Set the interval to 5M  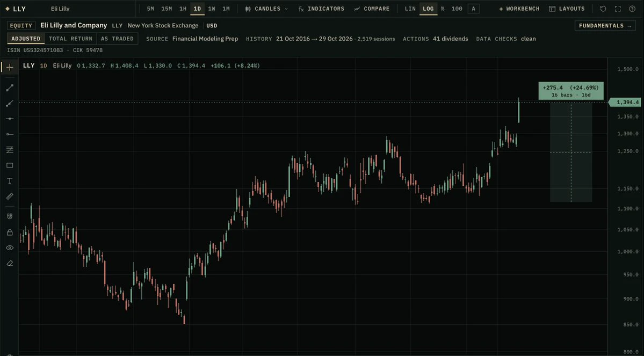[x=150, y=9]
